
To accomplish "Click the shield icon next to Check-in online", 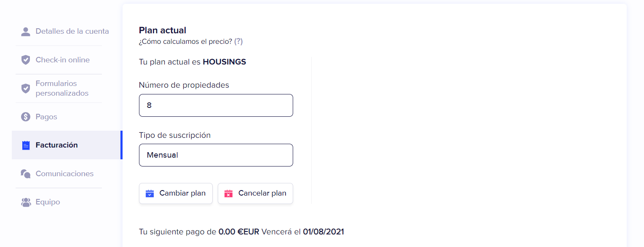I will click(26, 60).
